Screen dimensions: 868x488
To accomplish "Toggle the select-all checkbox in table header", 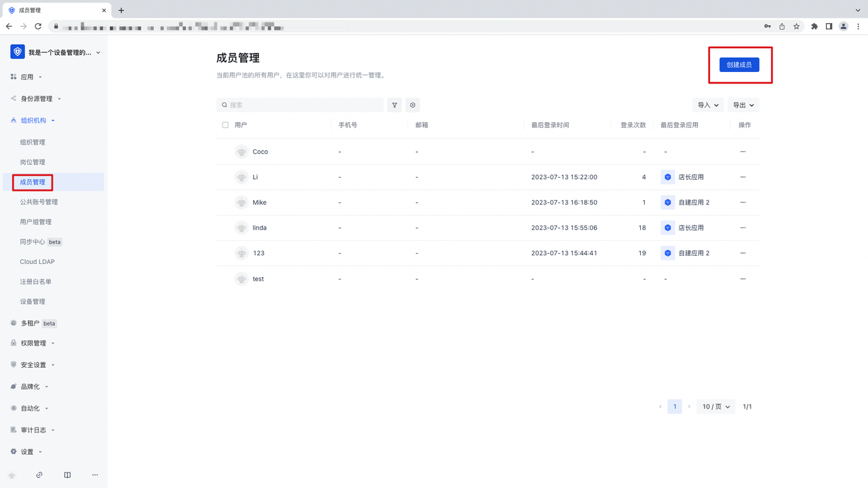I will tap(225, 125).
